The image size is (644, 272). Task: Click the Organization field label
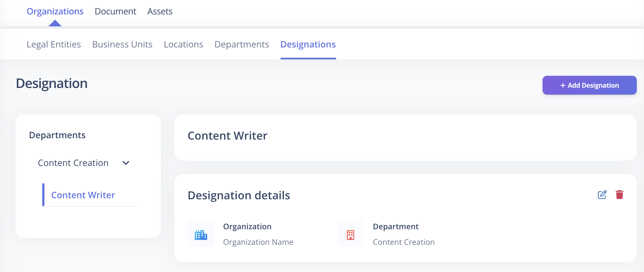(247, 226)
